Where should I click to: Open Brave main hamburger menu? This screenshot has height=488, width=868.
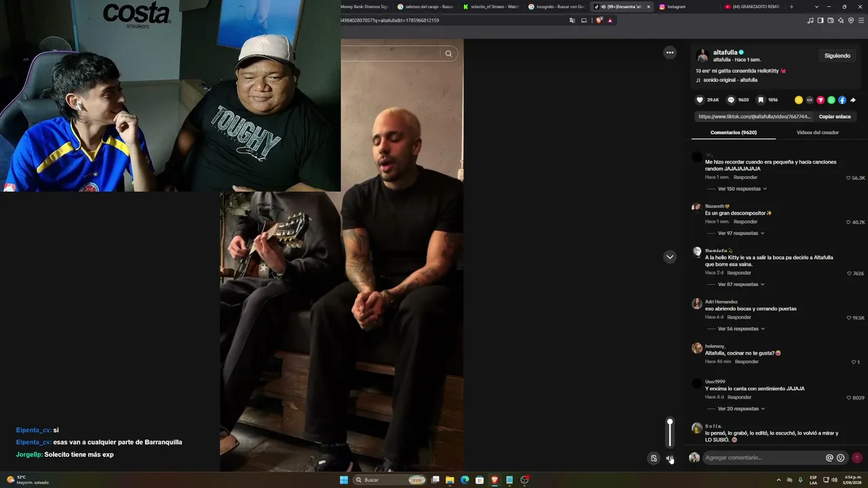(861, 20)
